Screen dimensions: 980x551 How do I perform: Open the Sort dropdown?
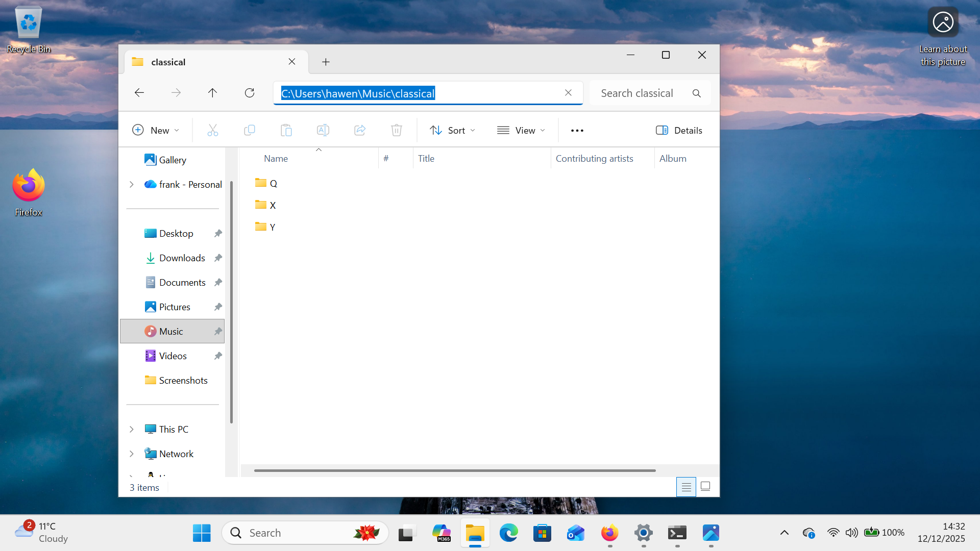pos(452,131)
